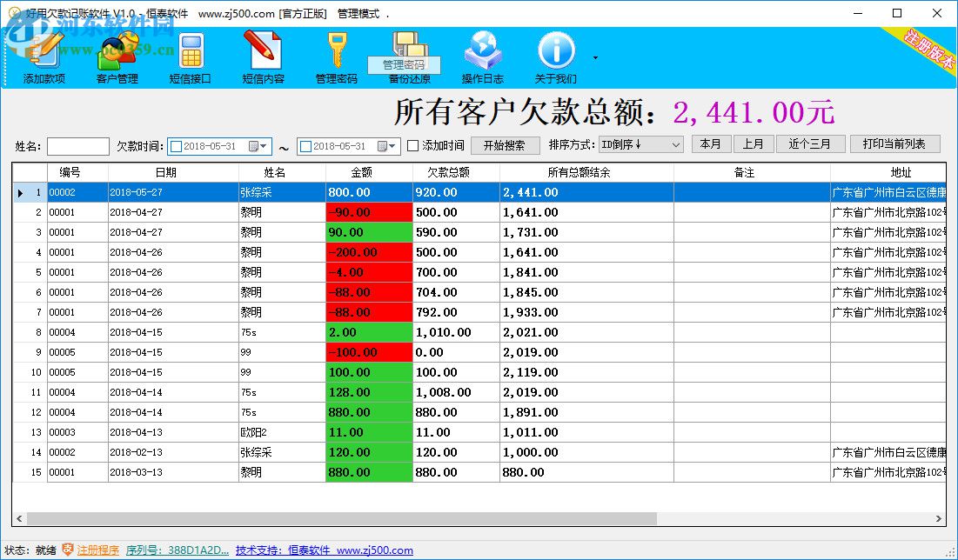Enable the 添加时间 checkbox
Image resolution: width=958 pixels, height=560 pixels.
[413, 146]
